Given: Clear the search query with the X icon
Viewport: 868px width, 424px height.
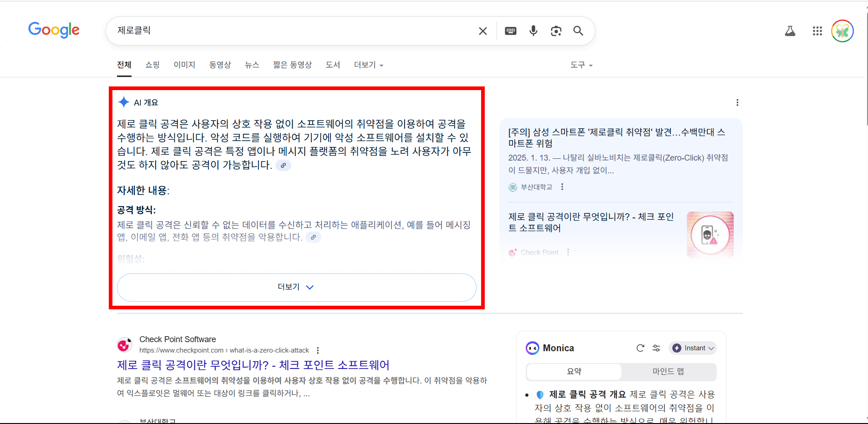Looking at the screenshot, I should coord(482,30).
